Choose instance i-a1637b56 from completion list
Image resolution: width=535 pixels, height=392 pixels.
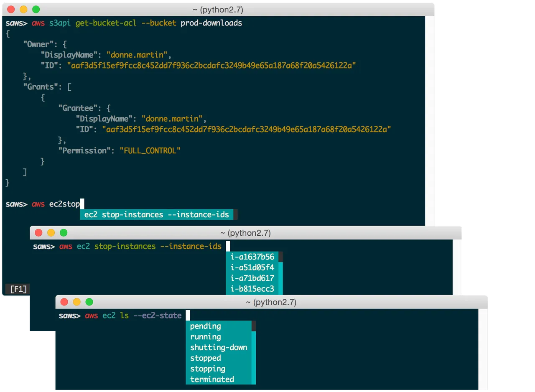(x=252, y=257)
